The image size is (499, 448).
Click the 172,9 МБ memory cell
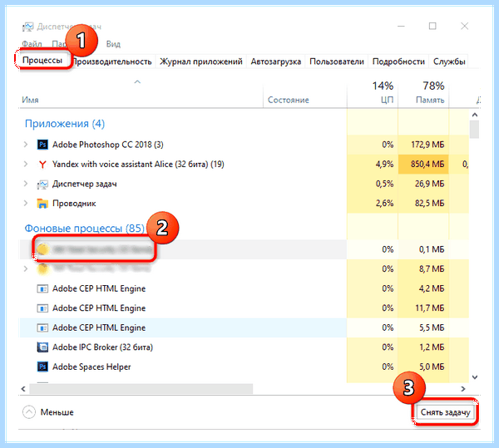pos(423,145)
